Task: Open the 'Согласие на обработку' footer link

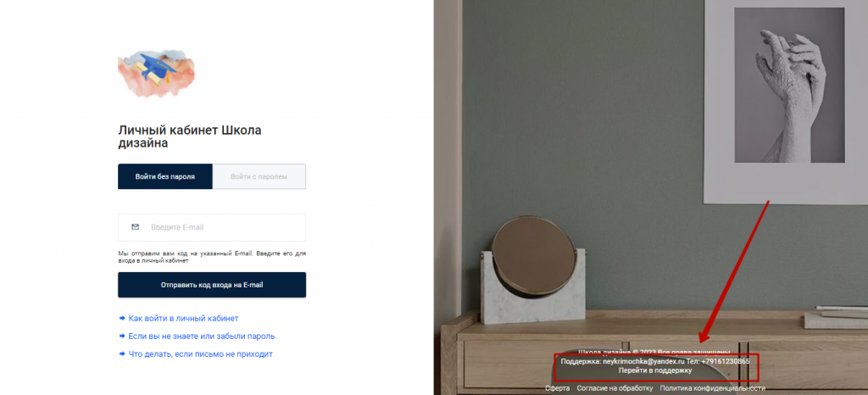Action: point(615,388)
